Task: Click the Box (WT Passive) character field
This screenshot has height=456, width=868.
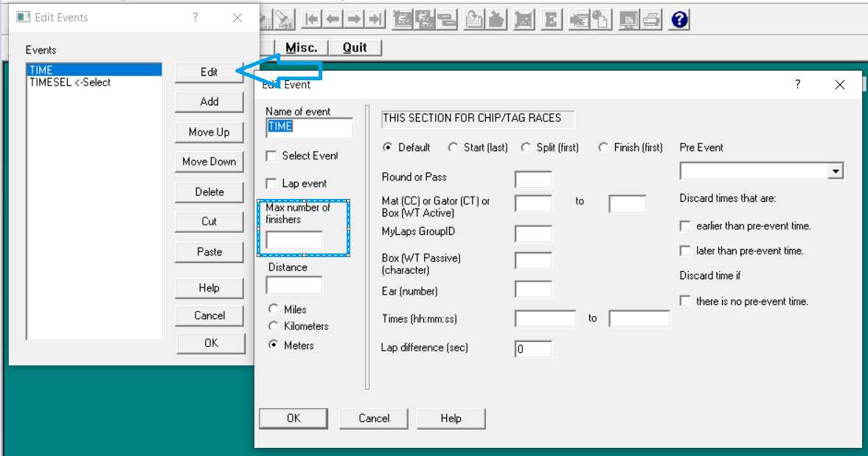Action: click(x=533, y=260)
